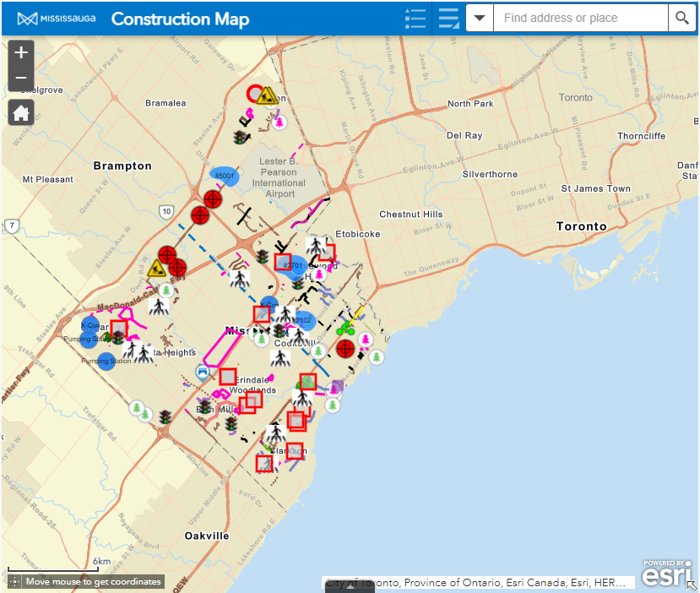Open the Layer List panel
The height and width of the screenshot is (593, 700).
tap(448, 19)
